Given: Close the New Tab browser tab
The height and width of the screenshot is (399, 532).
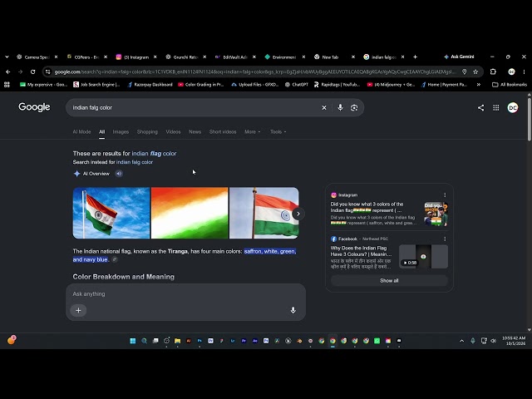Looking at the screenshot, I should [352, 57].
